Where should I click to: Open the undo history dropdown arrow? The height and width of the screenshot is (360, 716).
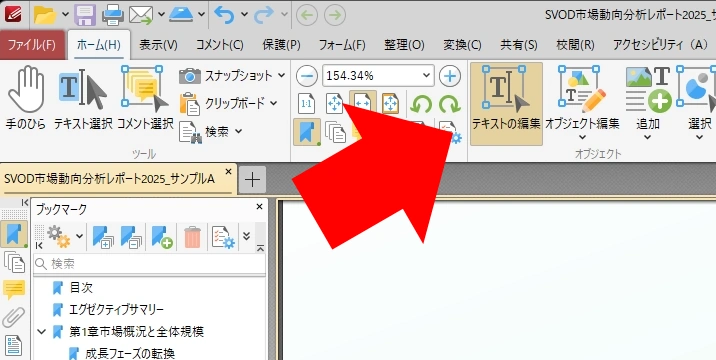point(244,15)
